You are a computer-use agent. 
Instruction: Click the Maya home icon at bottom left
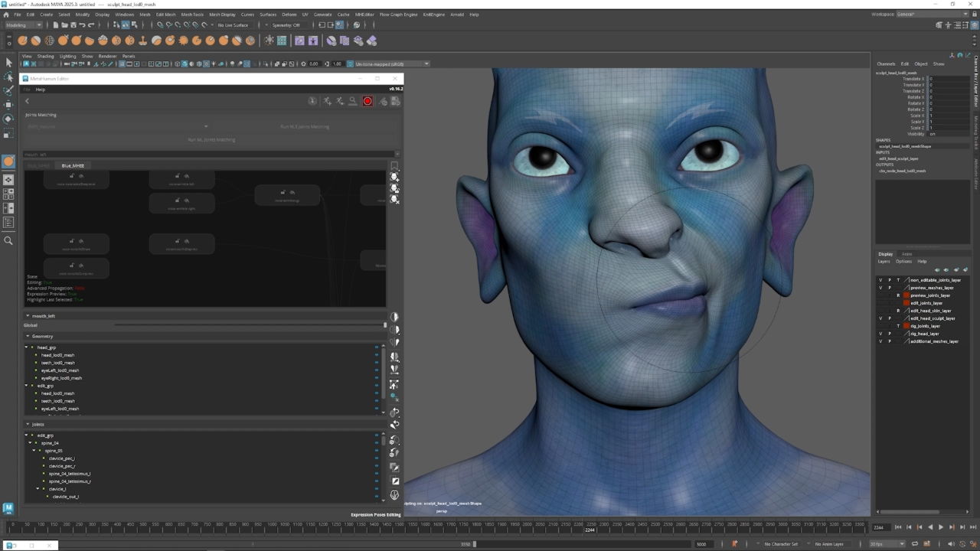[x=8, y=508]
